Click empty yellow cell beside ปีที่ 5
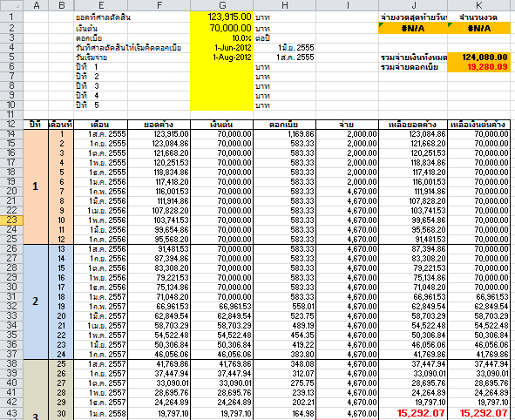 [x=221, y=105]
